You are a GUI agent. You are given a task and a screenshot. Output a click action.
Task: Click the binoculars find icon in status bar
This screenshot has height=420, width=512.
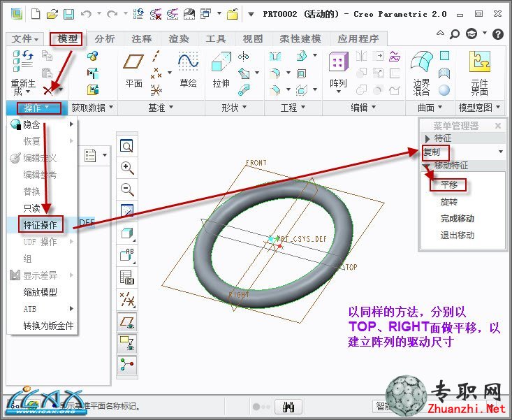coord(288,407)
